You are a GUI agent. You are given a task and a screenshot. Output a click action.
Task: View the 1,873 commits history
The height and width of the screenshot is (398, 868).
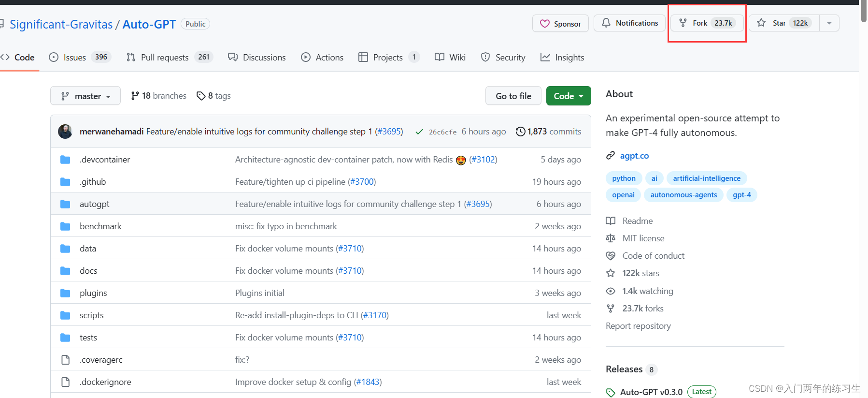point(549,132)
